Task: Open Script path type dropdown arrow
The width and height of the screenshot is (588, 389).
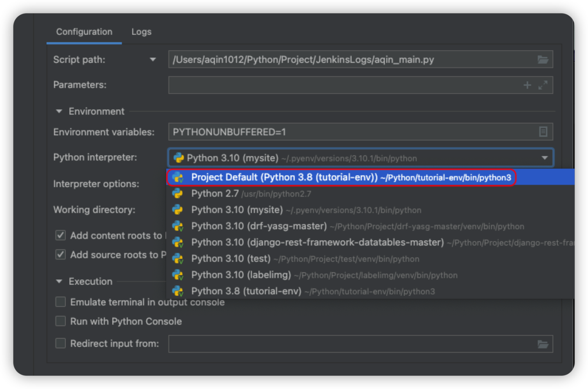Action: pos(153,60)
